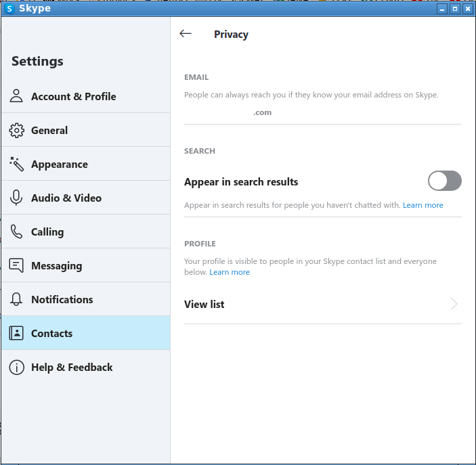The width and height of the screenshot is (476, 465).
Task: Open Learn more link about profile visibility
Action: 230,272
